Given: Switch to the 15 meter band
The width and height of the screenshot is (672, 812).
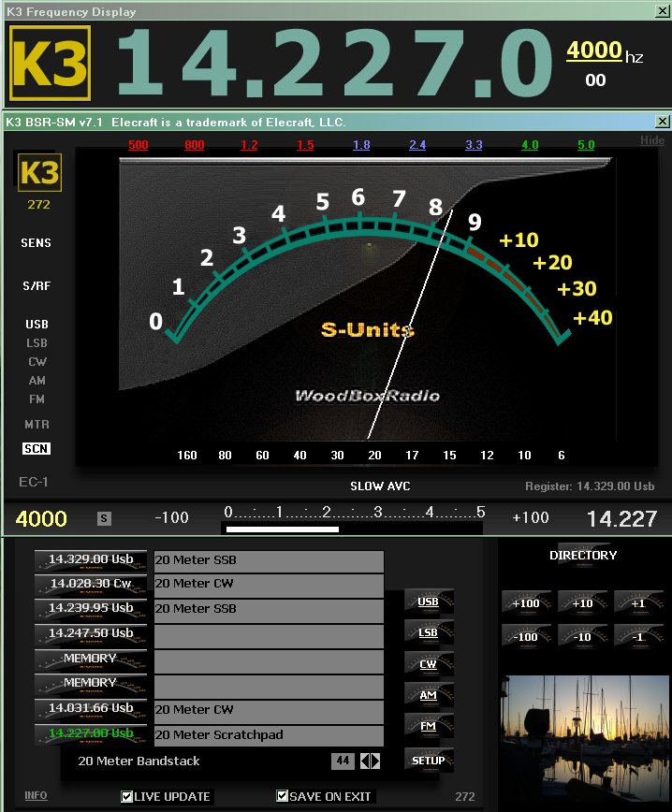Looking at the screenshot, I should tap(449, 456).
